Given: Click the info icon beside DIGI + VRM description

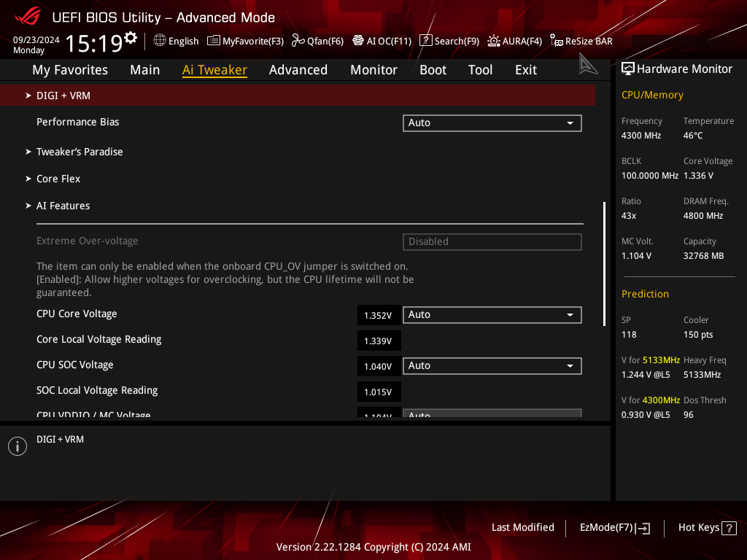Looking at the screenshot, I should [18, 446].
